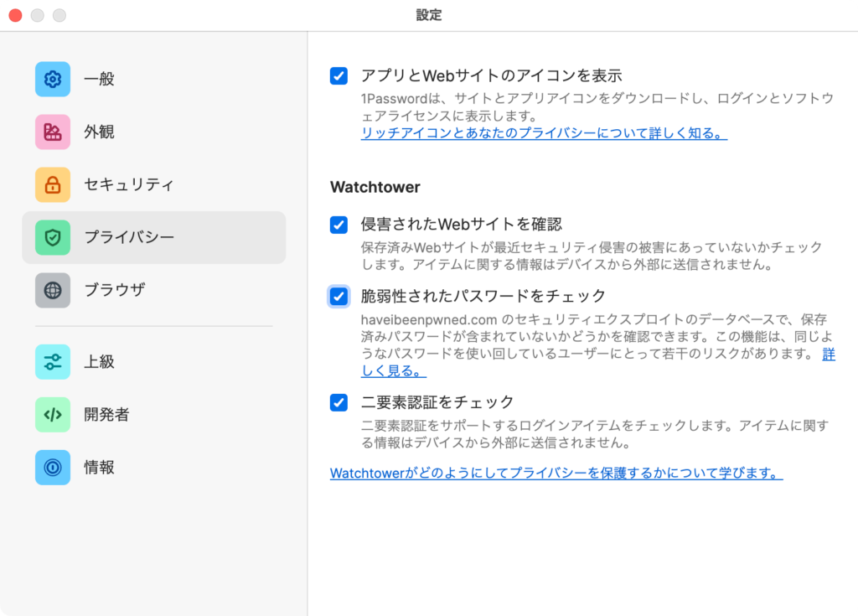Click the 外観 appearance icon

click(53, 132)
